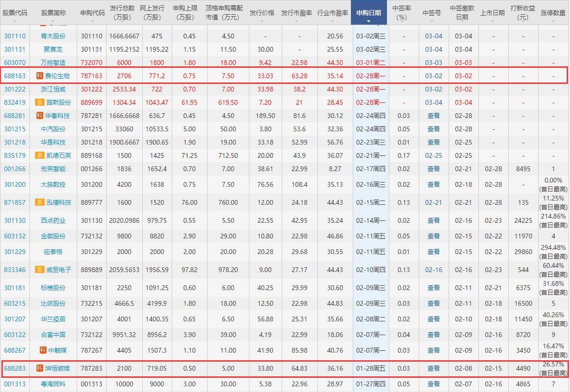Click 查看 in the 西点药业 row
Image resolution: width=570 pixels, height=392 pixels.
(x=433, y=220)
